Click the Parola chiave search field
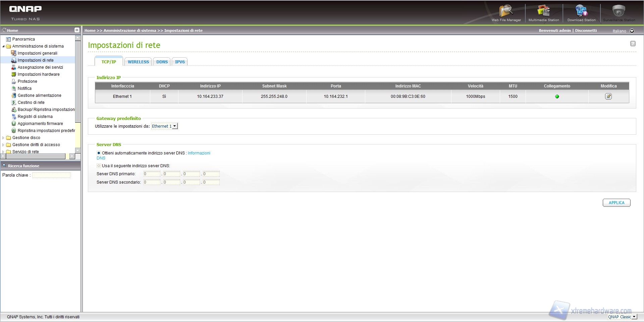The image size is (644, 322). [51, 175]
